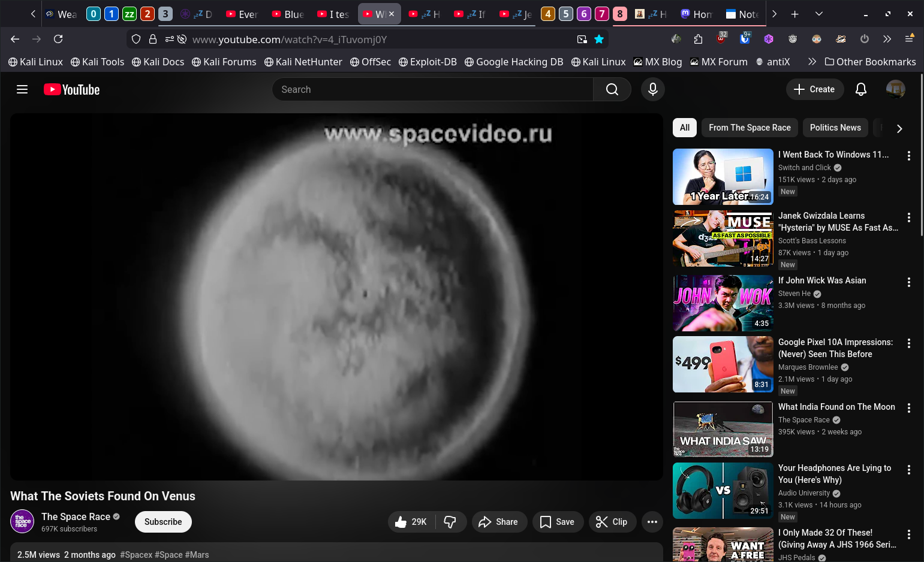Dislike the video with thumbs down
Screen dimensions: 924x562
pyautogui.click(x=450, y=522)
